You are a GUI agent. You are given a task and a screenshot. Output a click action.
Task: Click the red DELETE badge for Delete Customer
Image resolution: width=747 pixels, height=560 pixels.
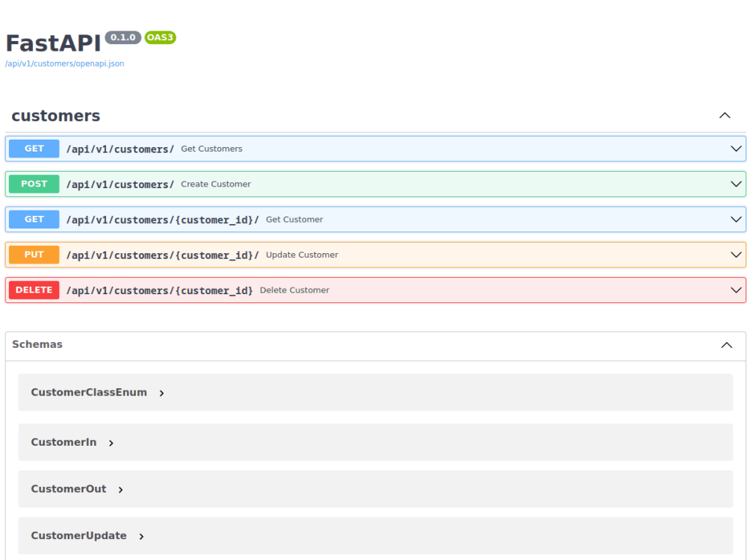click(x=34, y=290)
